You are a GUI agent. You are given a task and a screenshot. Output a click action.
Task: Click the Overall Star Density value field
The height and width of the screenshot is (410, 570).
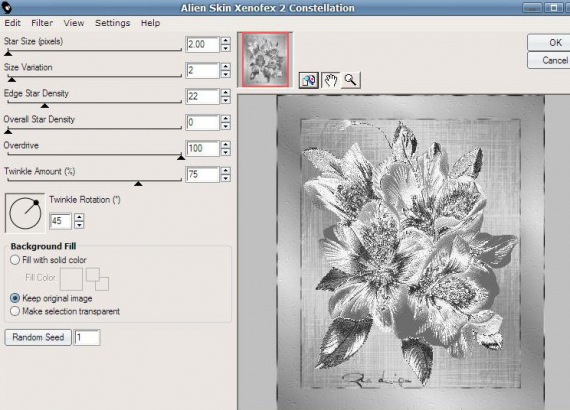tap(202, 122)
